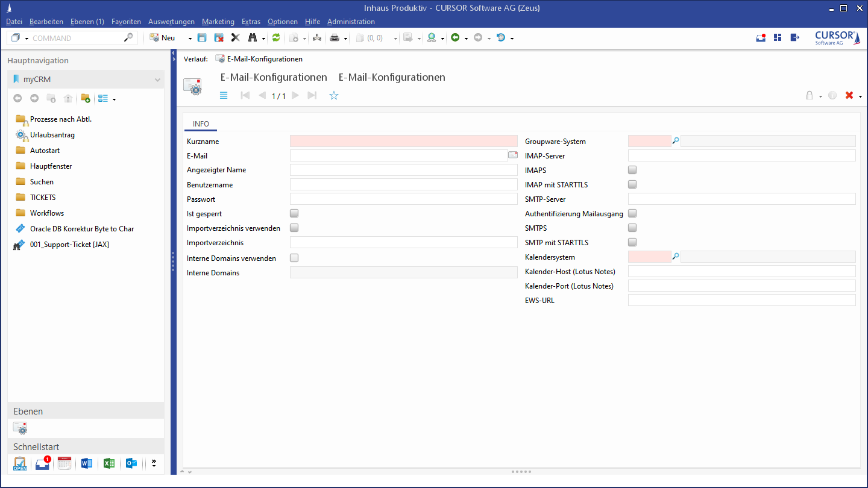Click the printer icon in the toolbar
This screenshot has height=488, width=868.
click(x=335, y=38)
